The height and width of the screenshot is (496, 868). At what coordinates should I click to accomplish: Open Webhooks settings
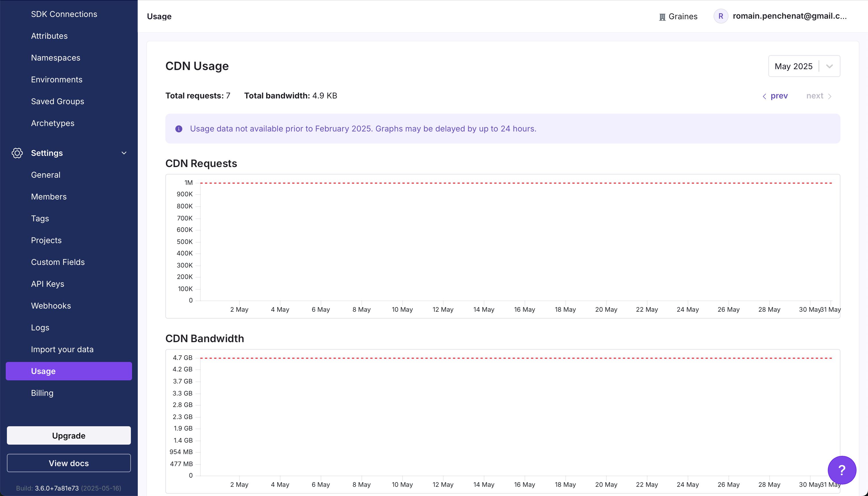point(51,306)
